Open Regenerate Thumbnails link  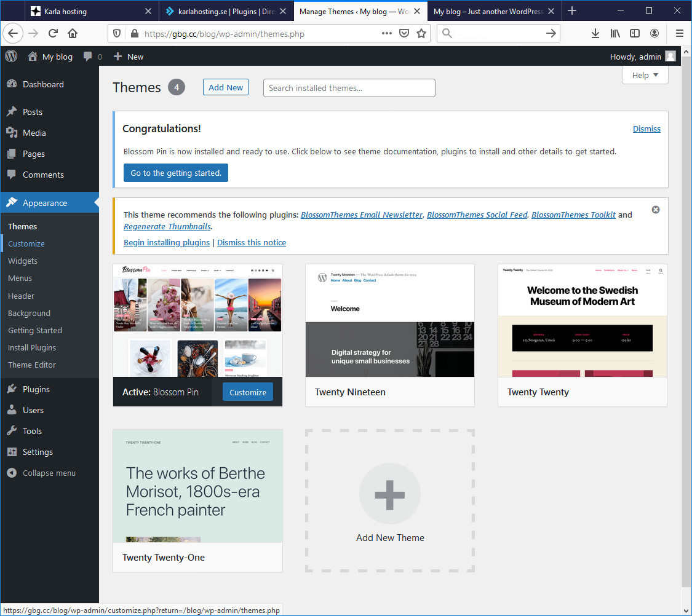pos(167,227)
